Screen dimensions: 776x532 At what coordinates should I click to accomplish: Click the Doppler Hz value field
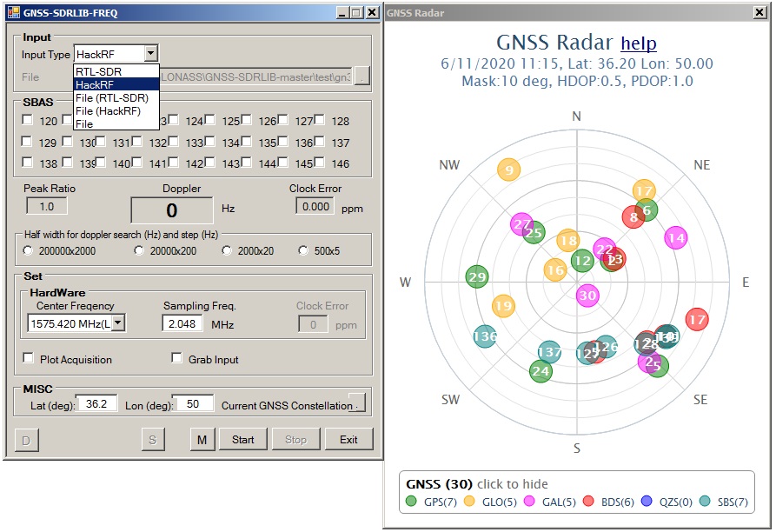click(172, 210)
